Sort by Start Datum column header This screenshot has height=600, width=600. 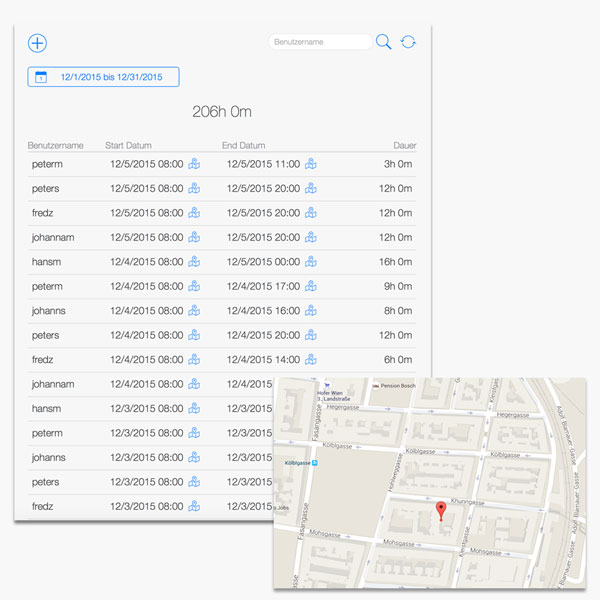point(128,145)
